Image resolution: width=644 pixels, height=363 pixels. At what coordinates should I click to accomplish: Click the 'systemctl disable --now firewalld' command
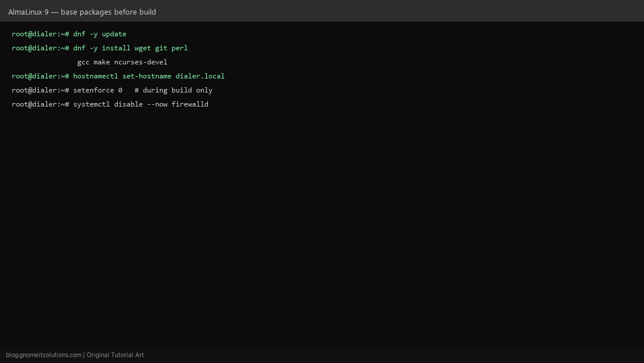tap(110, 104)
